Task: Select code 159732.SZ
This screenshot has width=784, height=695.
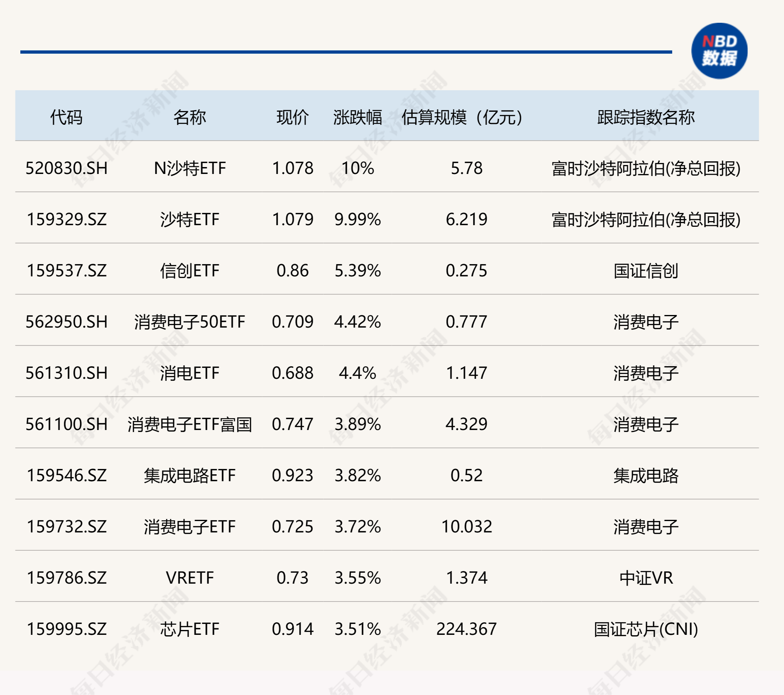Action: click(x=66, y=527)
